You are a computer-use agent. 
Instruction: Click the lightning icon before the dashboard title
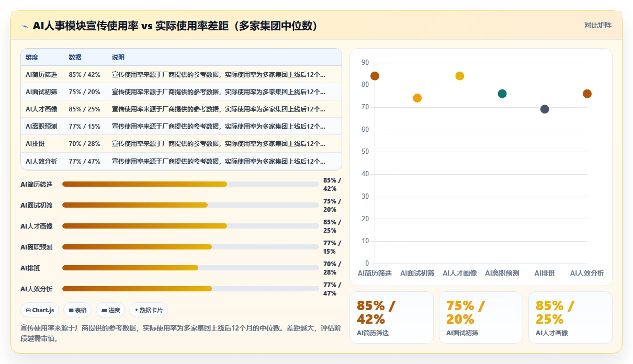tap(25, 26)
